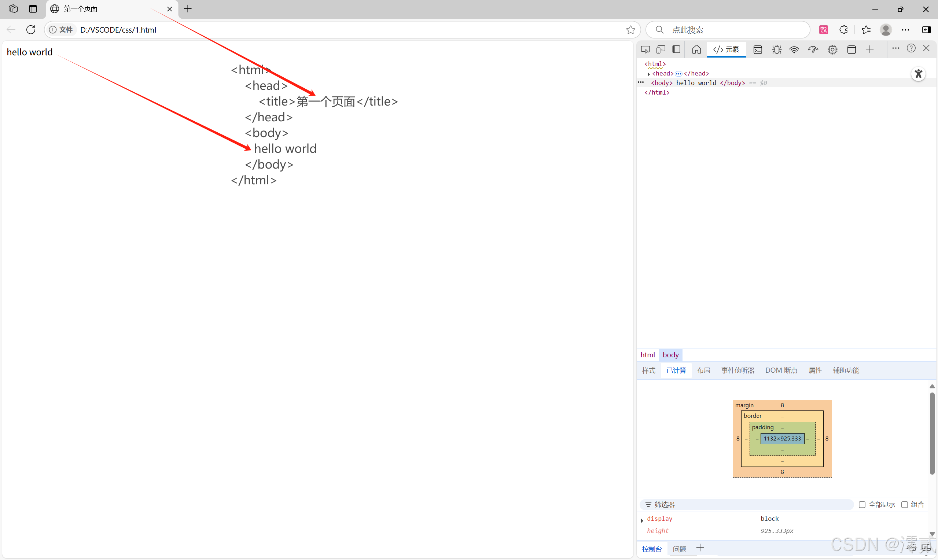Open the Performance gauge icon panel

point(813,49)
